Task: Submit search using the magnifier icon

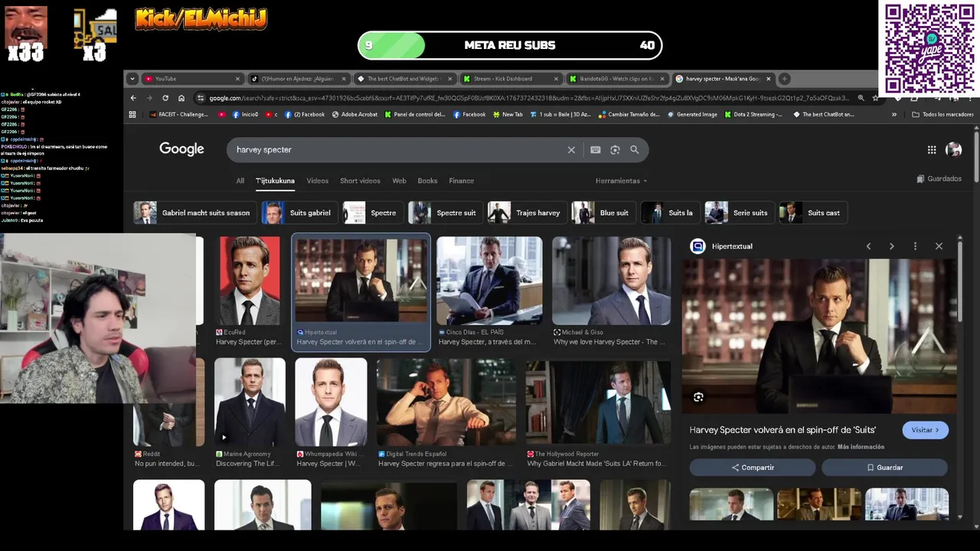Action: pos(635,150)
